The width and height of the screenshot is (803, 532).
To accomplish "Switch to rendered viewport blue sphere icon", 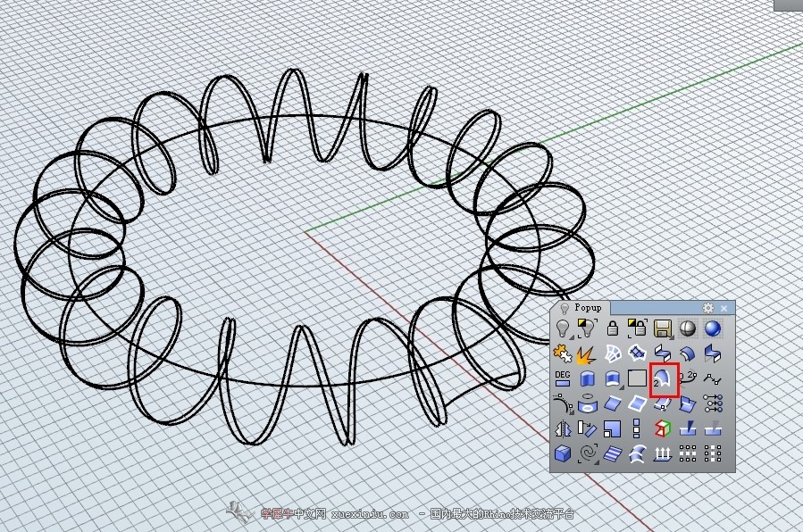I will [x=713, y=328].
